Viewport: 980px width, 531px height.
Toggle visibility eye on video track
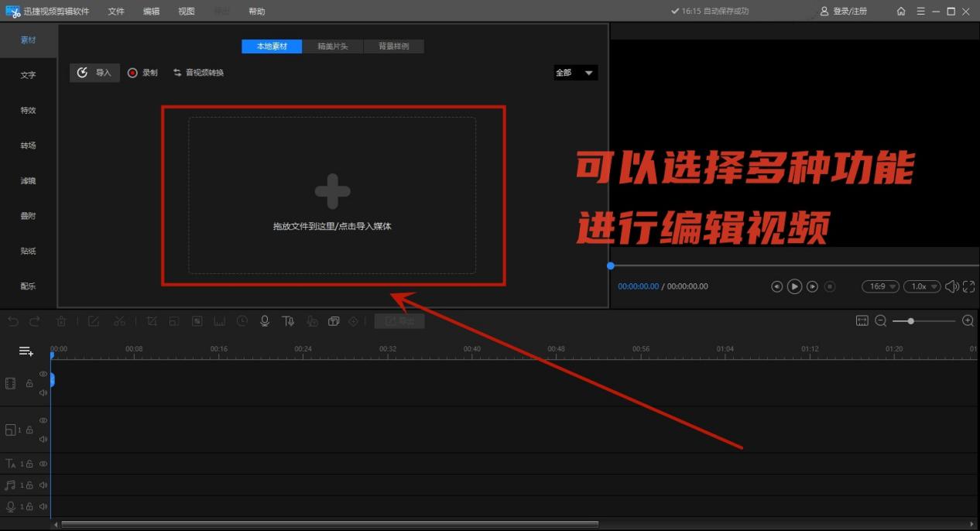click(x=43, y=375)
